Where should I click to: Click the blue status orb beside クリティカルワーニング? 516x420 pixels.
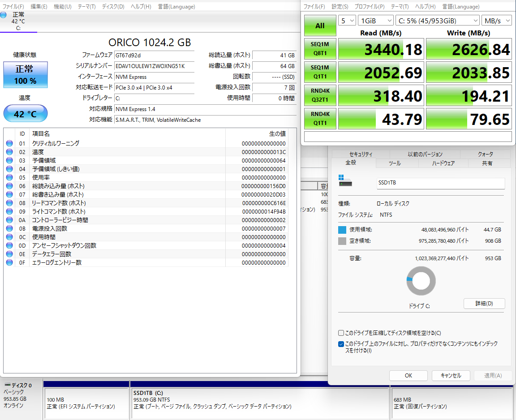tap(9, 143)
